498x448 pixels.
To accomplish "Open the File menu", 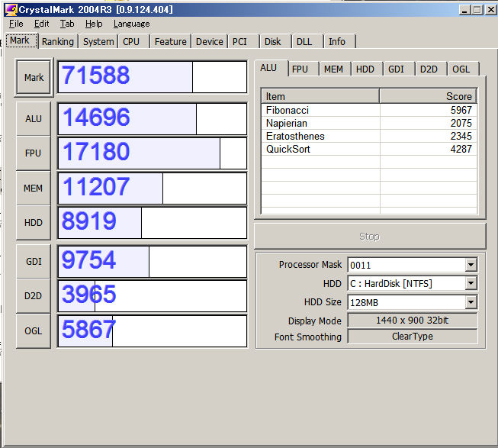I will 16,24.
